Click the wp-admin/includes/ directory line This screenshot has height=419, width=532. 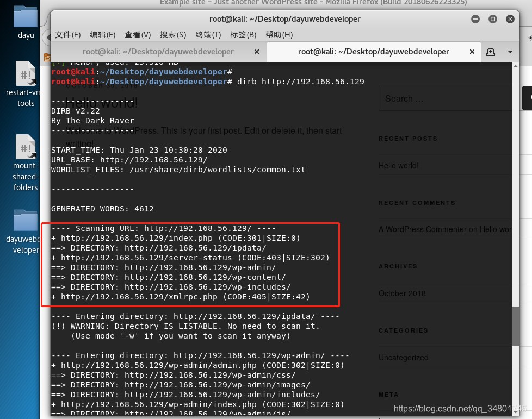click(185, 395)
